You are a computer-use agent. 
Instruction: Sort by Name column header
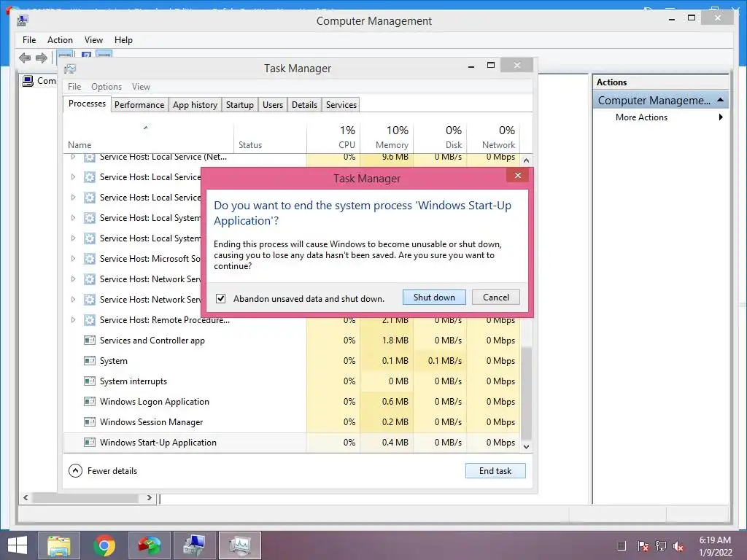(148, 138)
